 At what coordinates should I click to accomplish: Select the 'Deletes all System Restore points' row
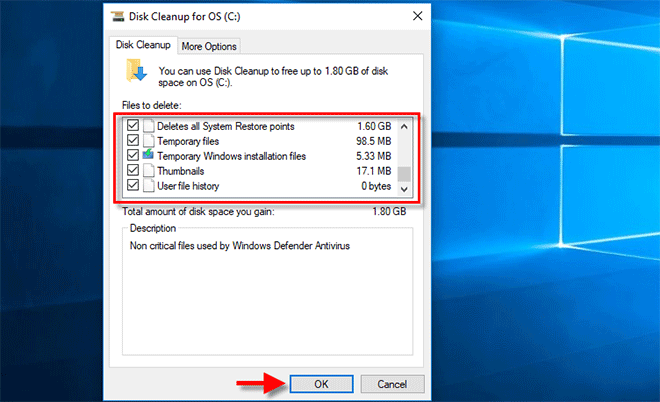tap(260, 126)
